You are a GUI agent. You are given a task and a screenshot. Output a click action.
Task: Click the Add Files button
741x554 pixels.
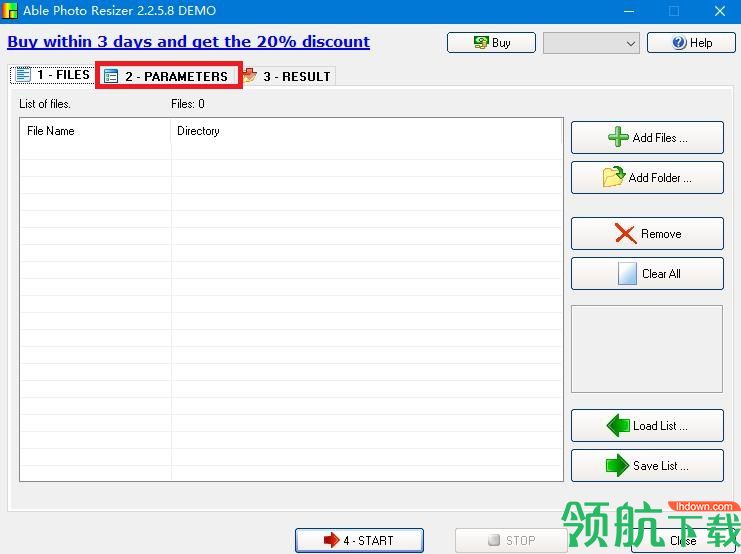(647, 138)
